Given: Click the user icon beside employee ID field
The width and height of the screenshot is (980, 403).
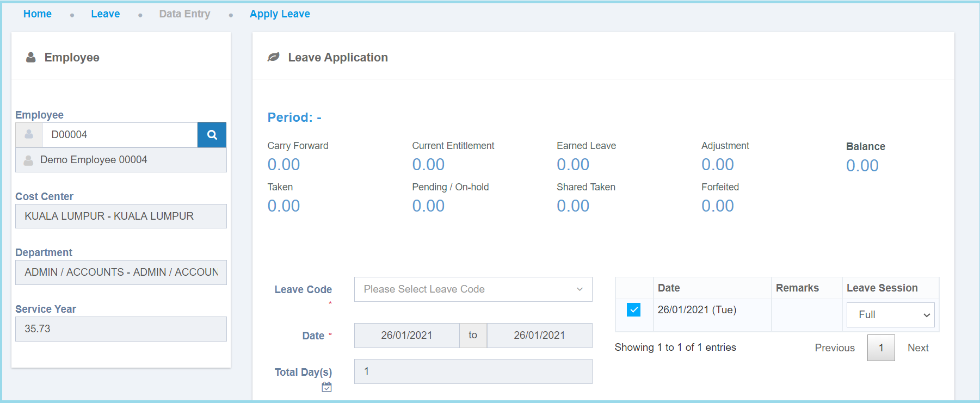Looking at the screenshot, I should point(29,135).
